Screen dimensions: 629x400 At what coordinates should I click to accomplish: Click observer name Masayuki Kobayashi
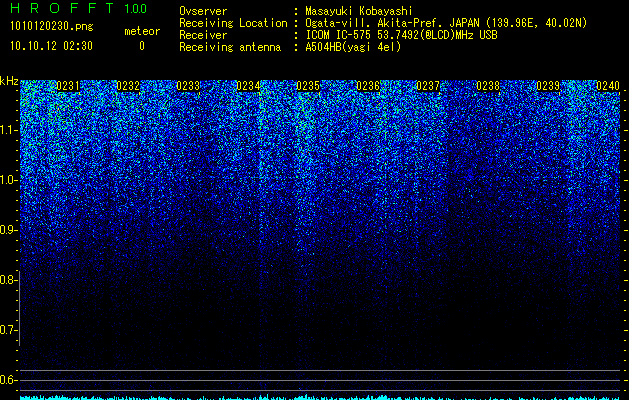tap(359, 12)
